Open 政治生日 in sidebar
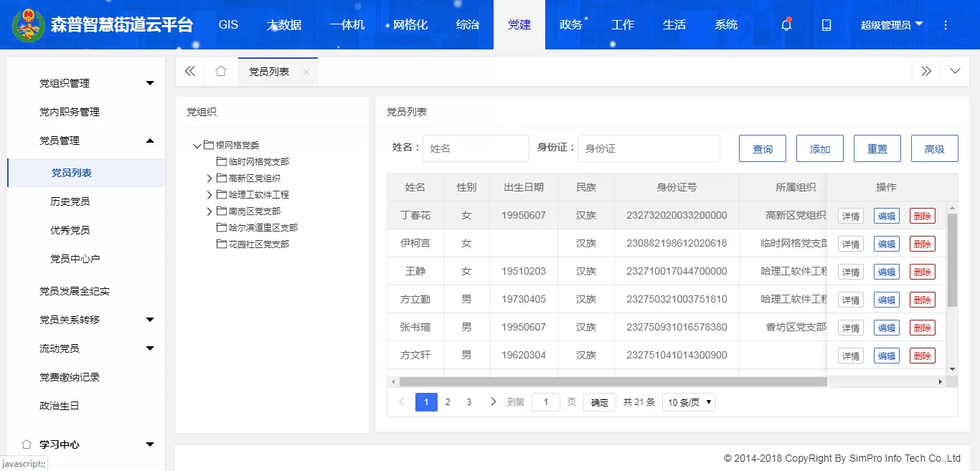 coord(60,406)
